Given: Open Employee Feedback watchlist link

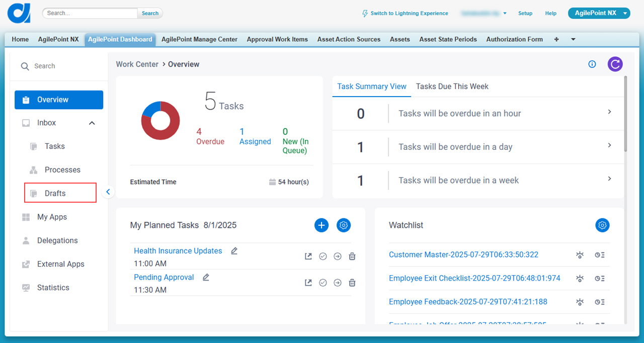Looking at the screenshot, I should tap(468, 302).
